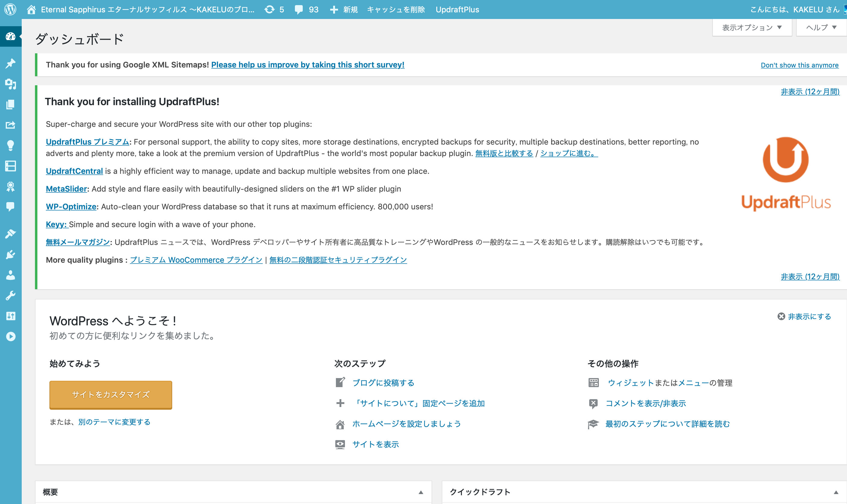Open the 無料メールマガジン link
The image size is (847, 504).
[x=78, y=242]
